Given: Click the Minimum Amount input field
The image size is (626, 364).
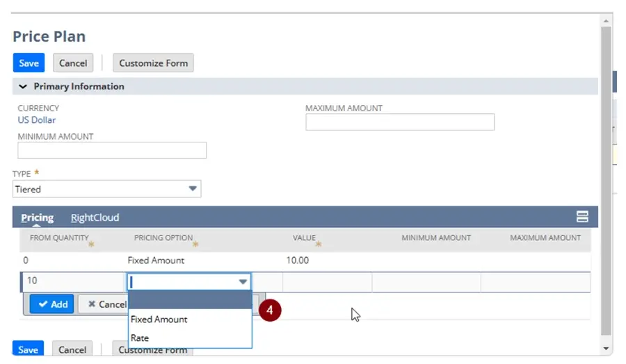Looking at the screenshot, I should 112,151.
